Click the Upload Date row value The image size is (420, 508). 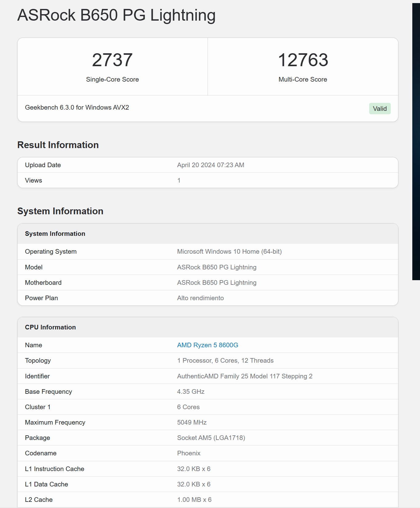(211, 165)
